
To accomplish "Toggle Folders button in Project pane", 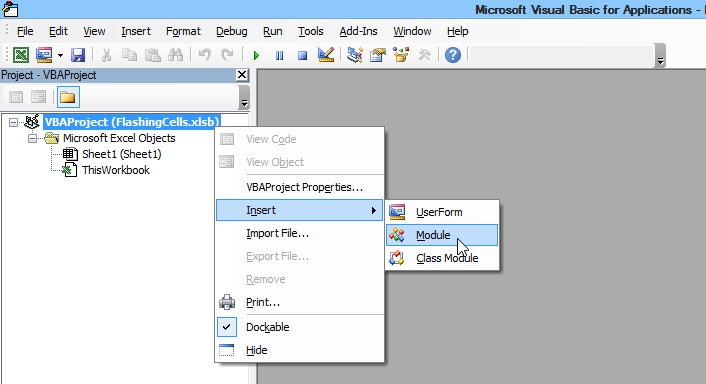I will pos(68,97).
